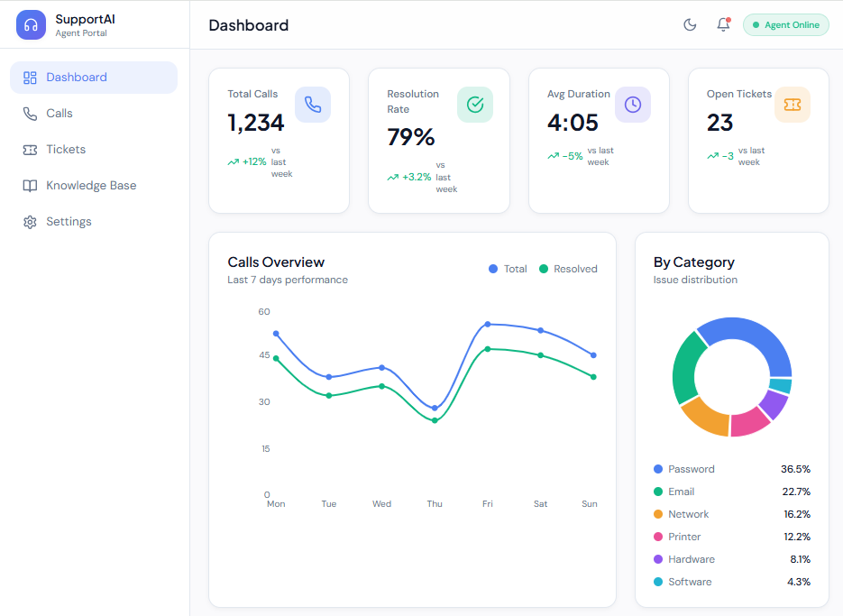Click the phone icon on Total Calls card
Screen dimensions: 843x616
coord(313,105)
